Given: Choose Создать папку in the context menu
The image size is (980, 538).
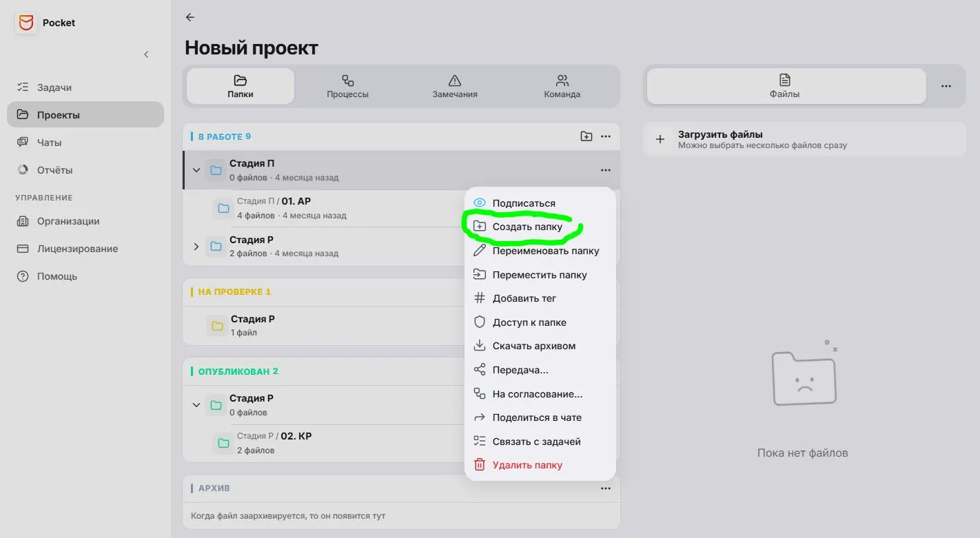Looking at the screenshot, I should [x=540, y=227].
